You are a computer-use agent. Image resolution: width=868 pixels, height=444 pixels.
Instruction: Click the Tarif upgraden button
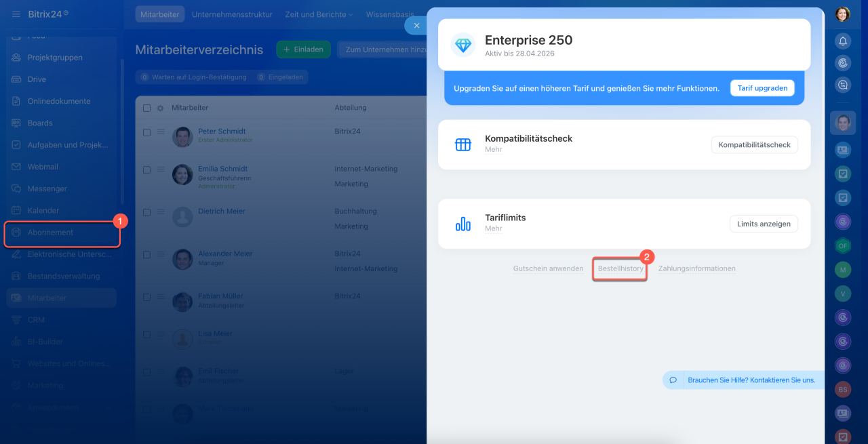pos(762,88)
